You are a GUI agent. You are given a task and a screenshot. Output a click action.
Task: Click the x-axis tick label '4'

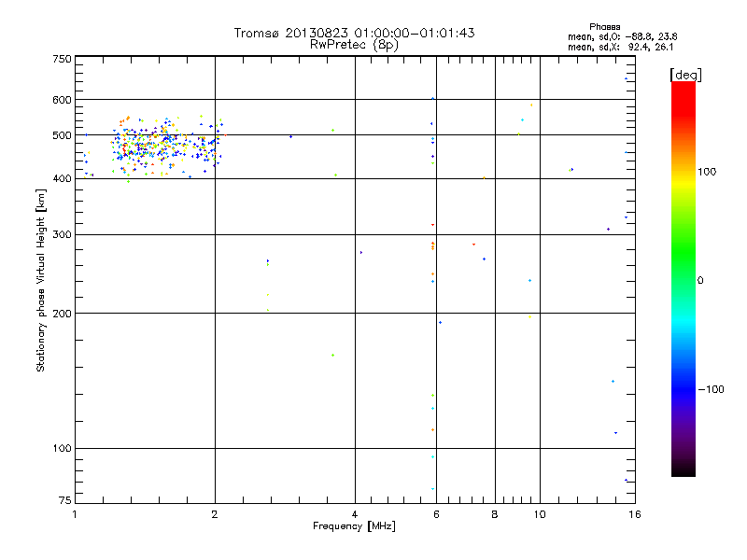355,514
